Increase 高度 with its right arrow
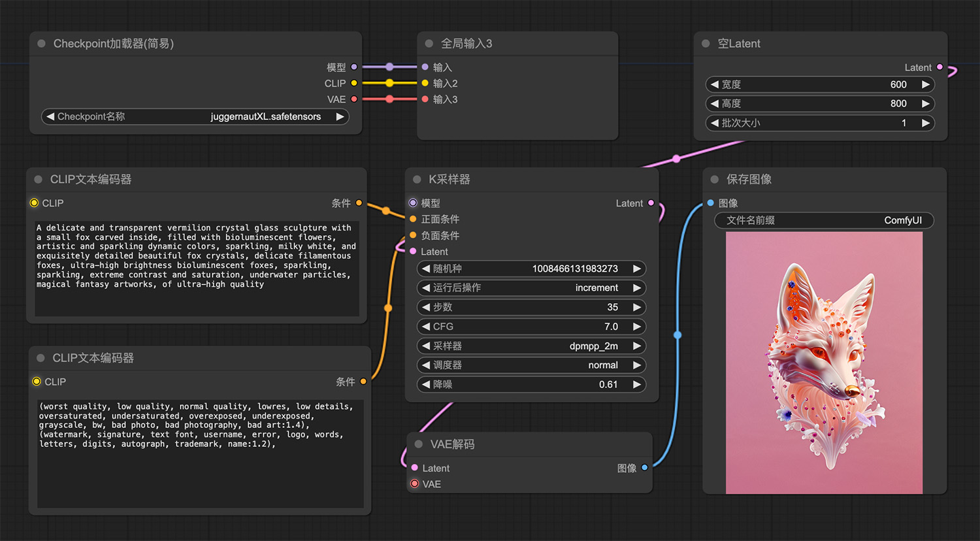The height and width of the screenshot is (541, 980). [x=925, y=104]
